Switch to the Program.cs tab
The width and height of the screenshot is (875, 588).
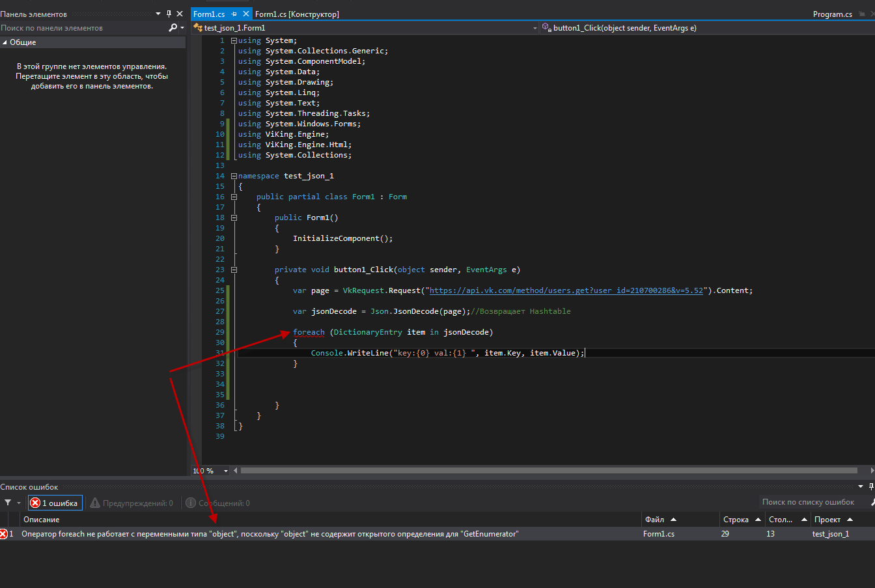coord(833,14)
